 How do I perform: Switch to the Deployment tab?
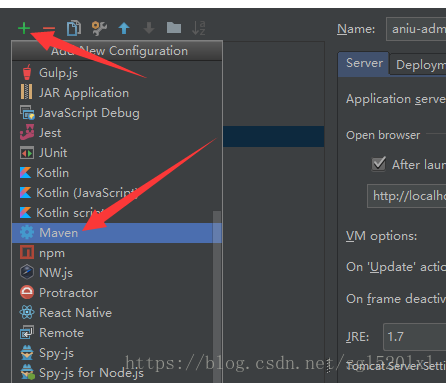418,64
